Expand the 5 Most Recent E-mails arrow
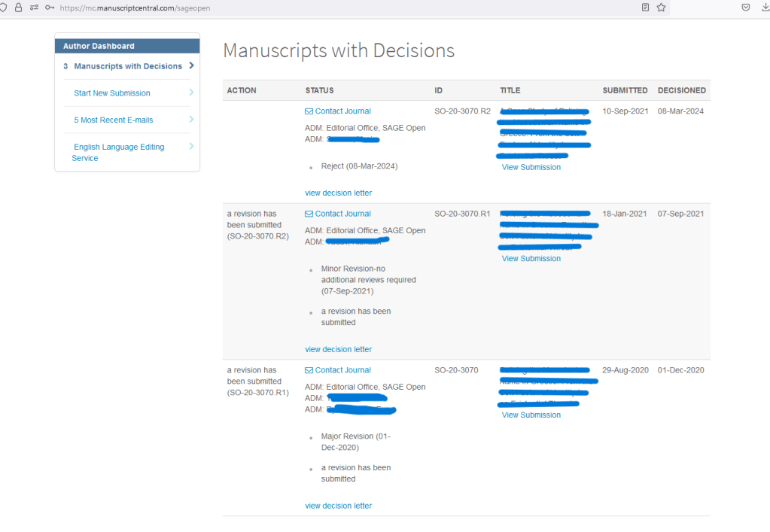This screenshot has height=532, width=770. 192,120
